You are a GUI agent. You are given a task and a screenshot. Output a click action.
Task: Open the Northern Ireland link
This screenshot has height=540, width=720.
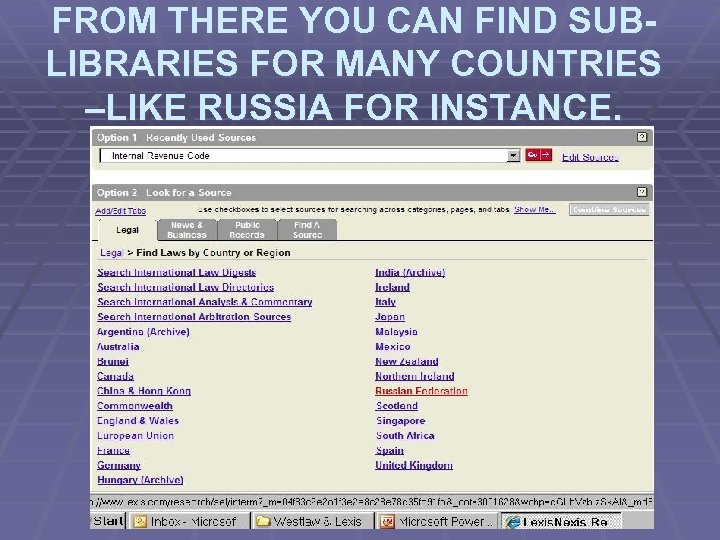[415, 376]
